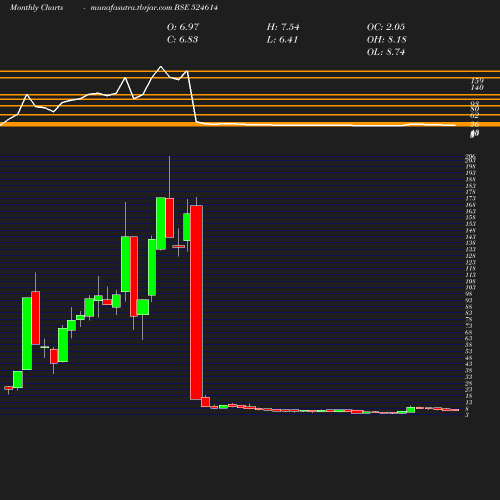Click the '173' price axis label
Viewport: 500px width, 500px height.
point(470,199)
